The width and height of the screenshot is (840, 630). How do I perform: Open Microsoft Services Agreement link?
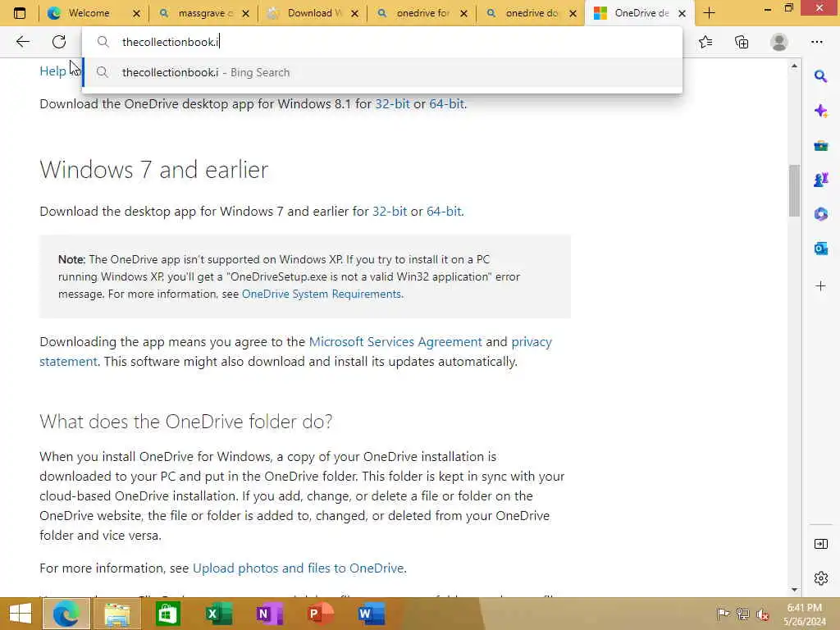[395, 342]
